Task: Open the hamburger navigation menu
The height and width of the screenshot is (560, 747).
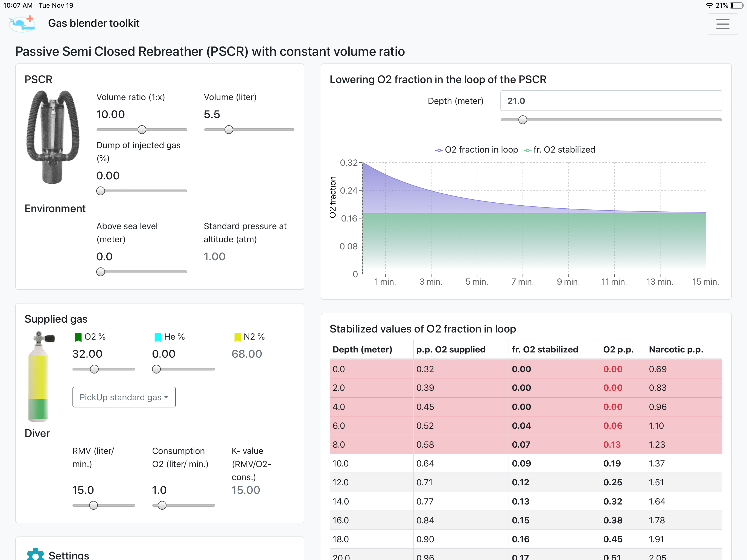Action: (722, 24)
